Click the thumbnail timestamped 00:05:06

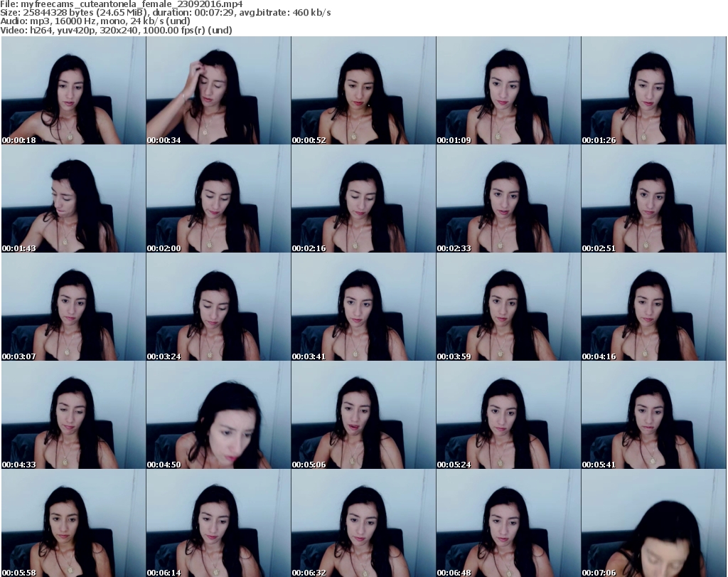[363, 415]
